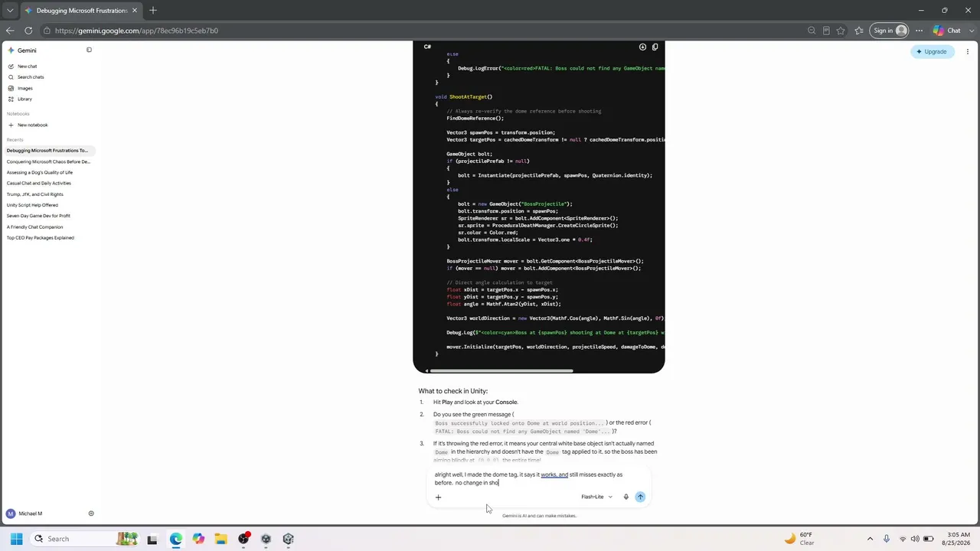980x551 pixels.
Task: Expand the chevron next to Chat
Action: [x=970, y=31]
